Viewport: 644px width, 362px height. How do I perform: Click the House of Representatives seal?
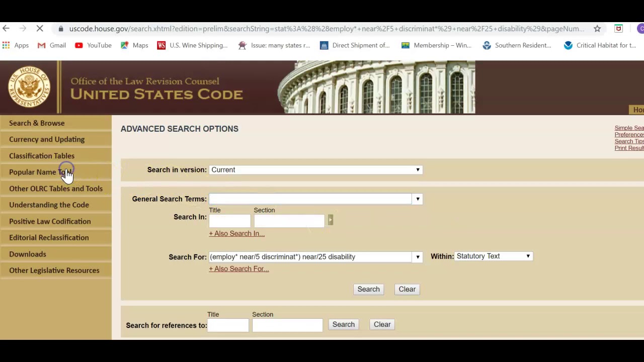(29, 87)
